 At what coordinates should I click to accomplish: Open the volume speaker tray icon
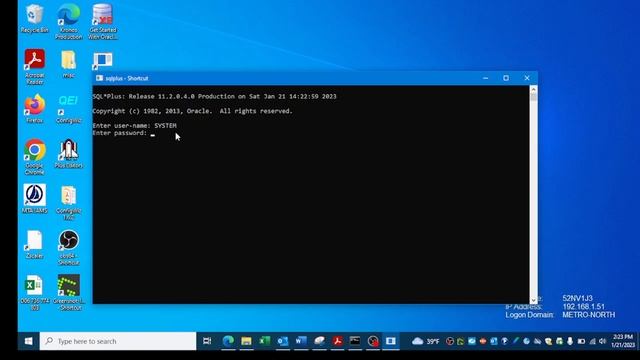pyautogui.click(x=603, y=341)
